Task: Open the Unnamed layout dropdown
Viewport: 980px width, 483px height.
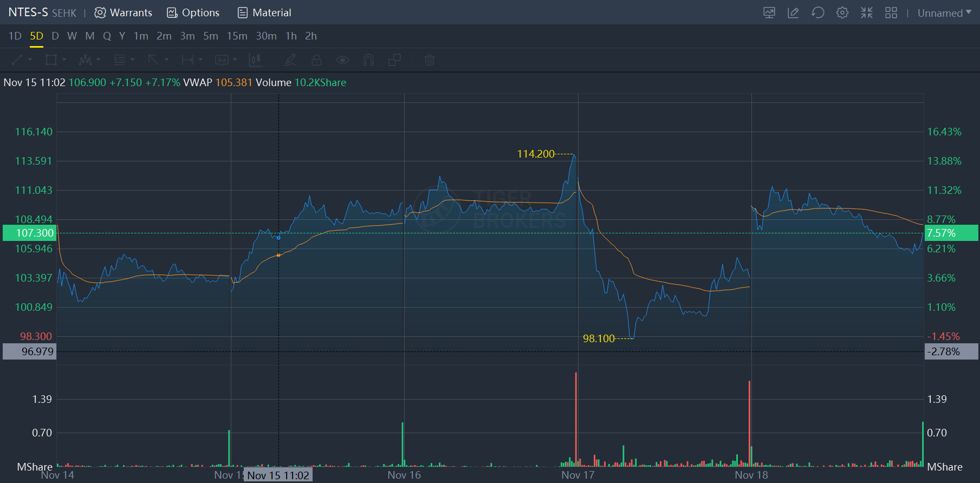Action: click(944, 12)
